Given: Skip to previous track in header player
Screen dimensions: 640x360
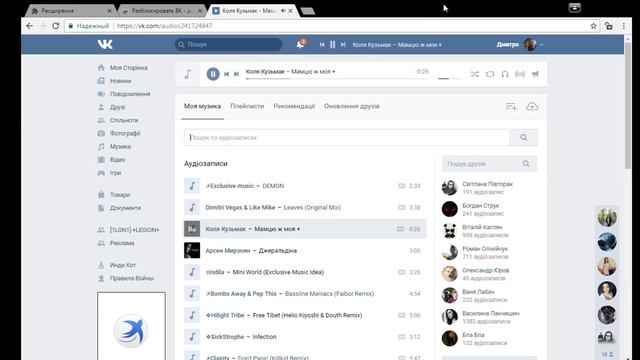Looking at the screenshot, I should point(322,44).
